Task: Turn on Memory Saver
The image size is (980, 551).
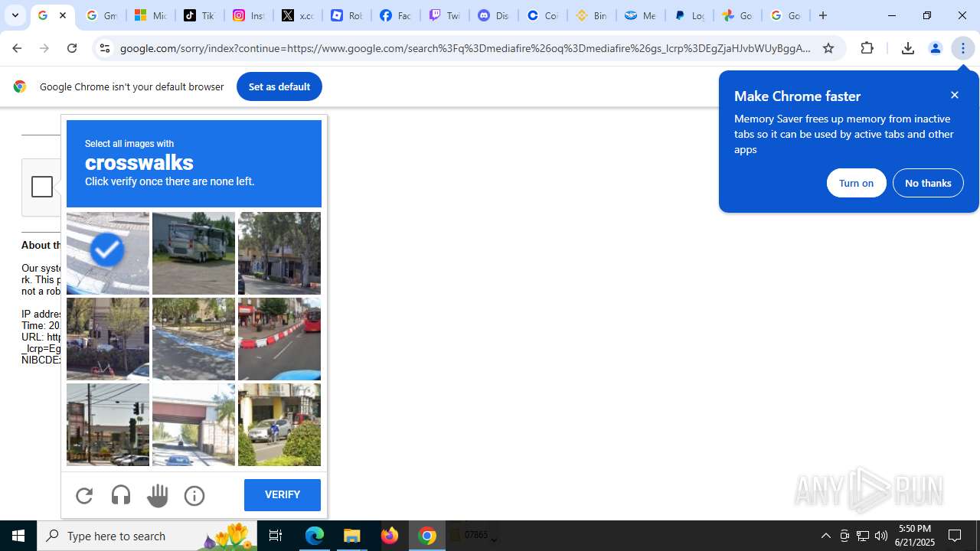Action: pos(856,183)
